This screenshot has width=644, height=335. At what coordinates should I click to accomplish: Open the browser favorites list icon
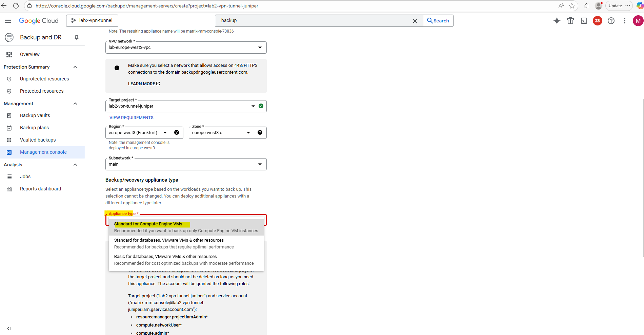pos(586,6)
